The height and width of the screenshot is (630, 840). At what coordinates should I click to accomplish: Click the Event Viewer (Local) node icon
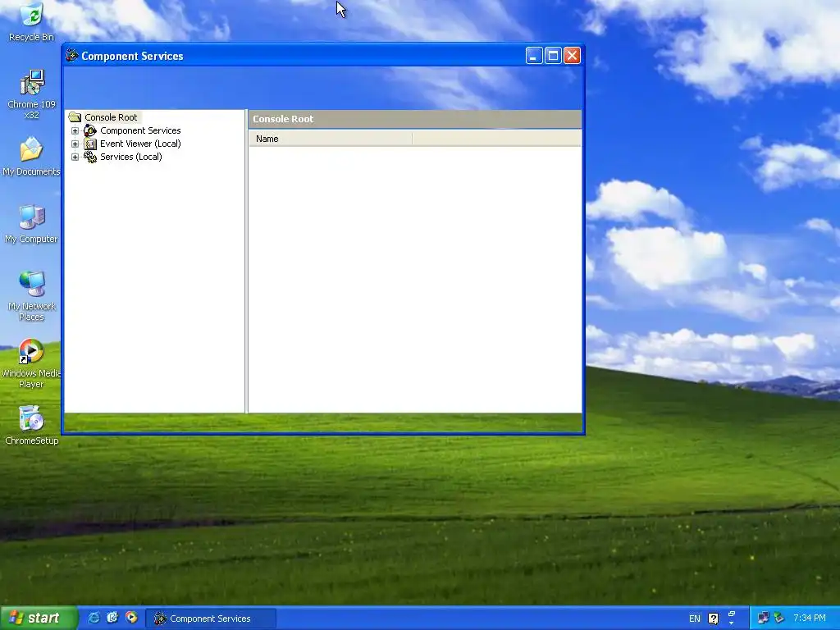[90, 144]
